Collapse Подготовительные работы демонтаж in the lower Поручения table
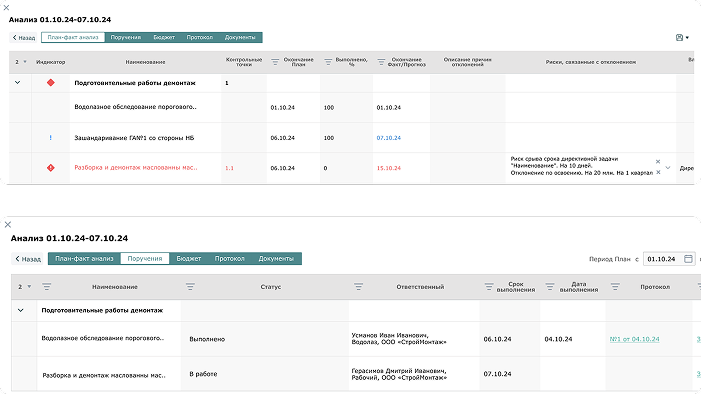701x394 pixels. pos(21,310)
